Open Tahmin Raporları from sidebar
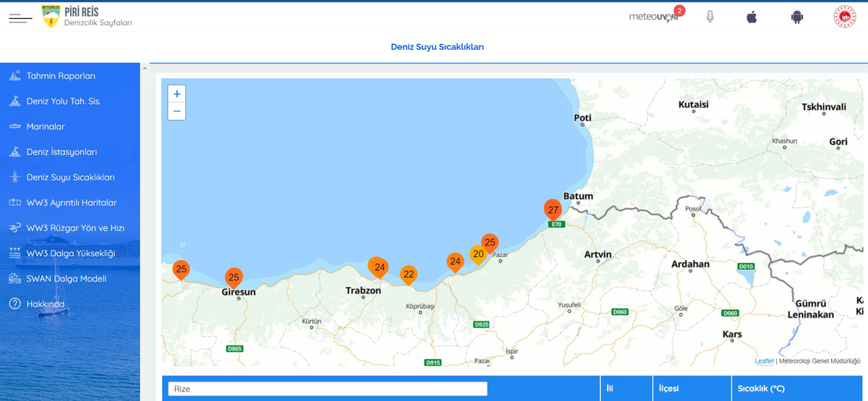868x401 pixels. [61, 76]
